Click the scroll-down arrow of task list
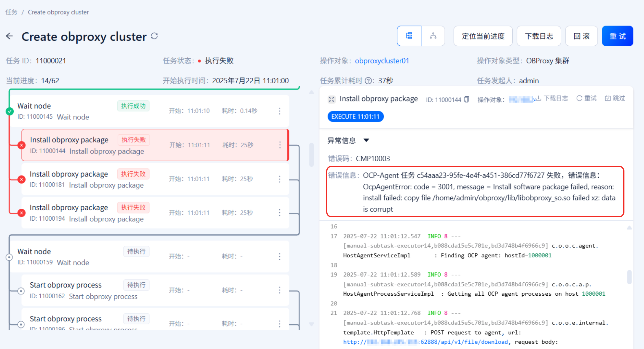The width and height of the screenshot is (644, 349). coord(311,324)
